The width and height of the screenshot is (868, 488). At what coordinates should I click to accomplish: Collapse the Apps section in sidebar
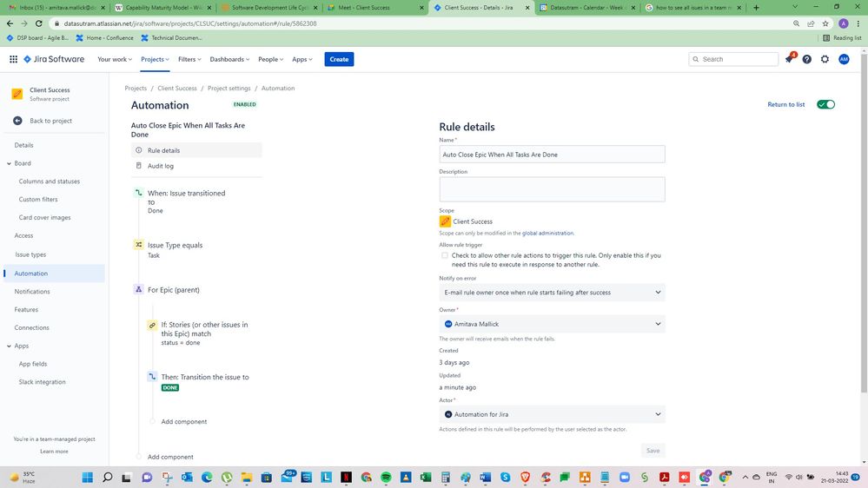(x=9, y=346)
